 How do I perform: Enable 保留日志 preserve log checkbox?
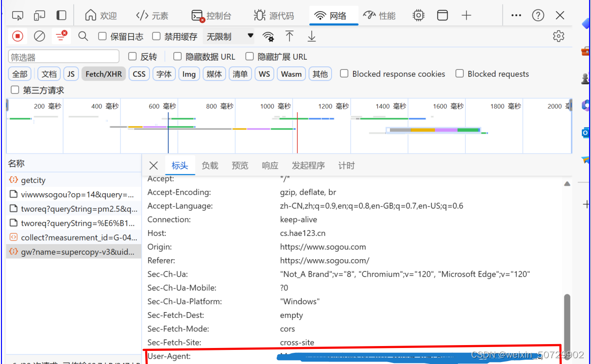pos(102,36)
